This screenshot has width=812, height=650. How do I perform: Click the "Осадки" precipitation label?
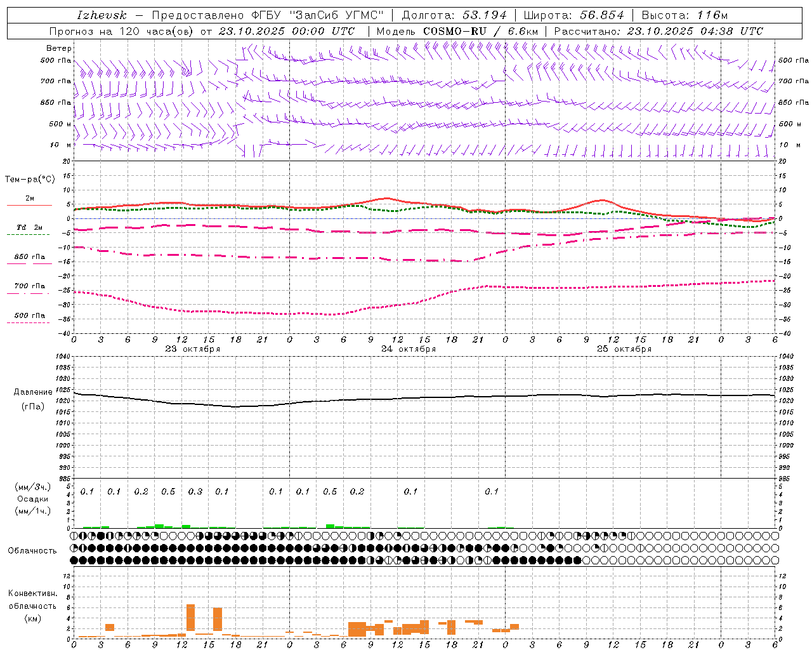33,499
